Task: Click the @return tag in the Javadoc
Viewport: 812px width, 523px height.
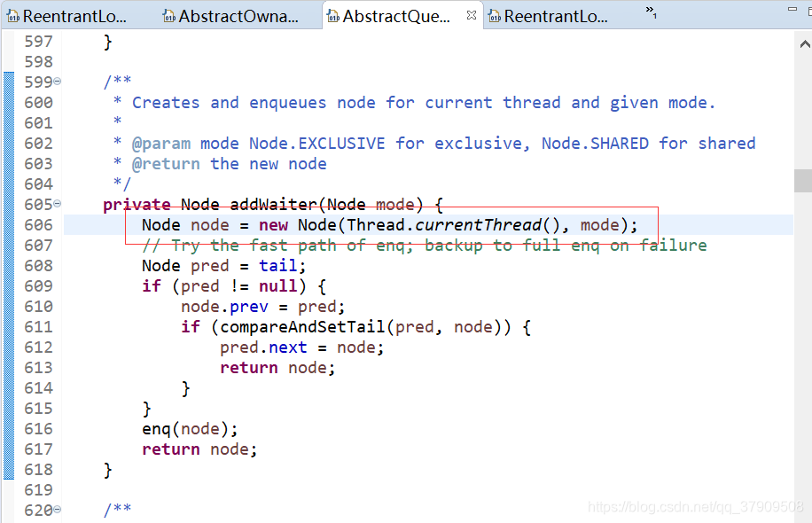Action: [166, 164]
